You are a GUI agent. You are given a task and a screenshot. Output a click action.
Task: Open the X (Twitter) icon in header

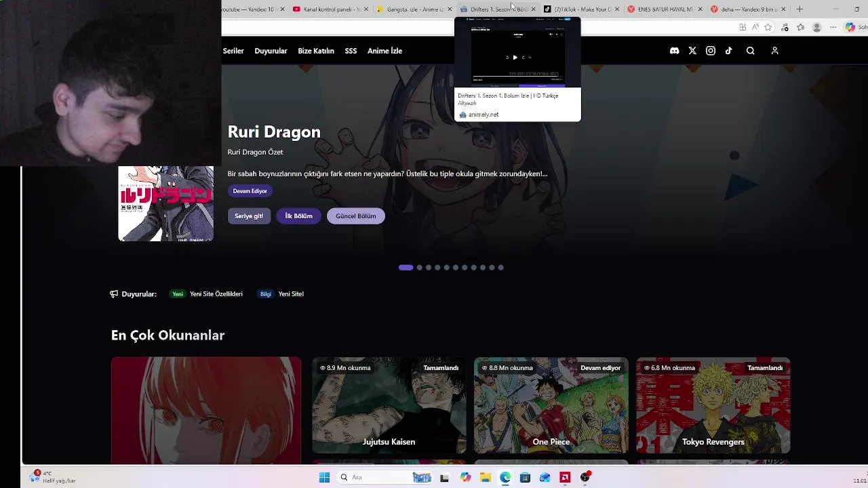point(692,51)
